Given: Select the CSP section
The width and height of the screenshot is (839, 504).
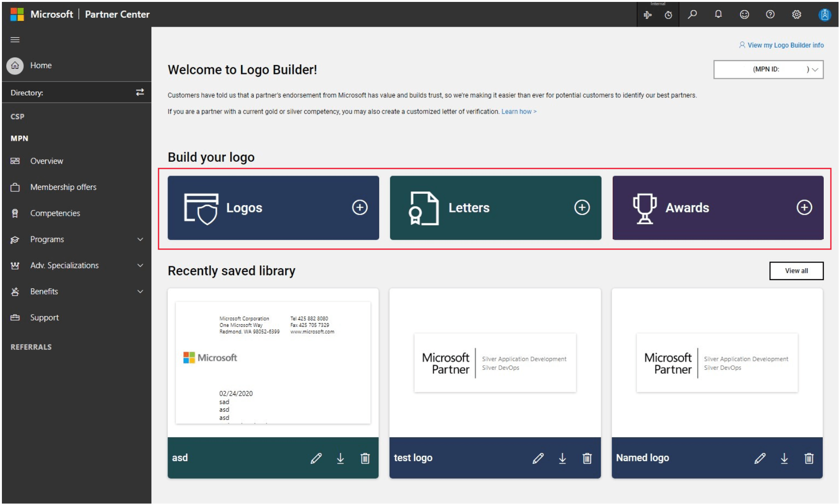Looking at the screenshot, I should [17, 116].
